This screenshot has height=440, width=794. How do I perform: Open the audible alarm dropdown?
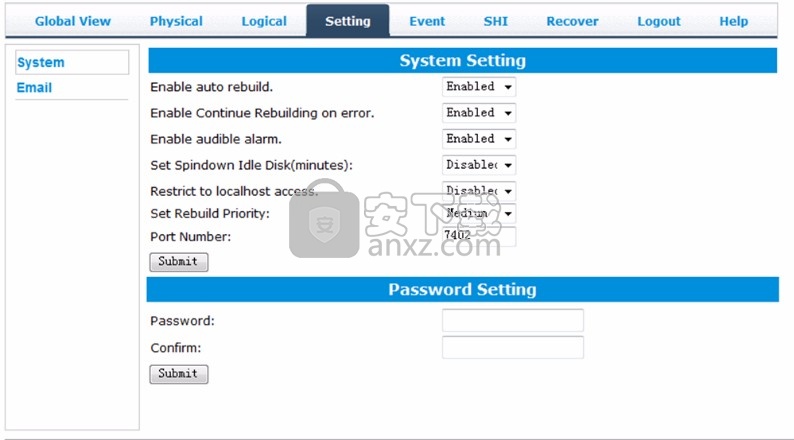click(479, 139)
